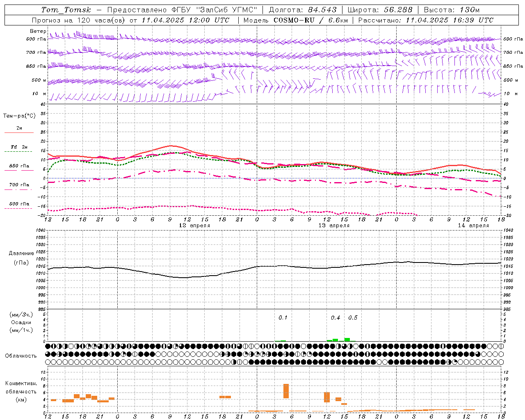Click the Облачность row label
Screen dimensions: 525x420
(21, 356)
